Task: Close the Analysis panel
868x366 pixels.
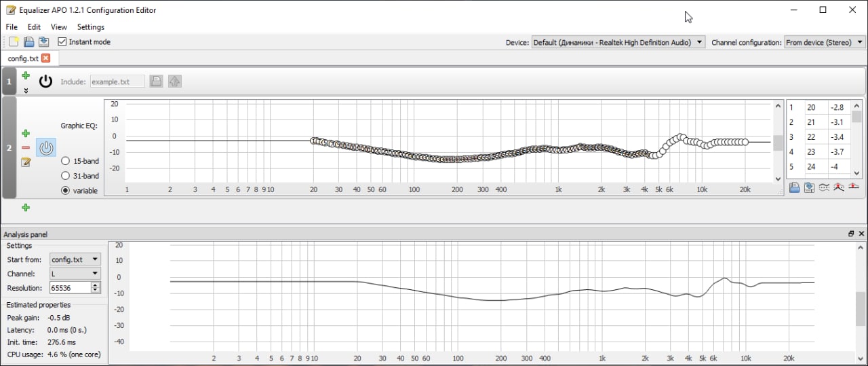Action: click(x=862, y=234)
